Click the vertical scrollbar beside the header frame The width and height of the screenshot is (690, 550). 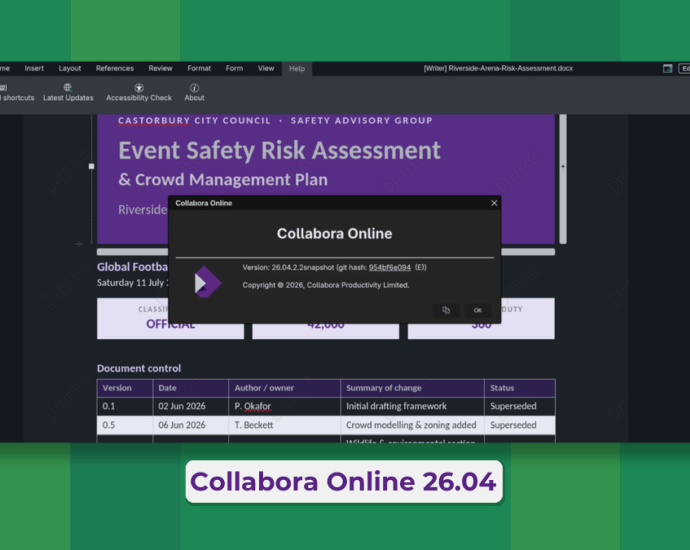coord(563,179)
